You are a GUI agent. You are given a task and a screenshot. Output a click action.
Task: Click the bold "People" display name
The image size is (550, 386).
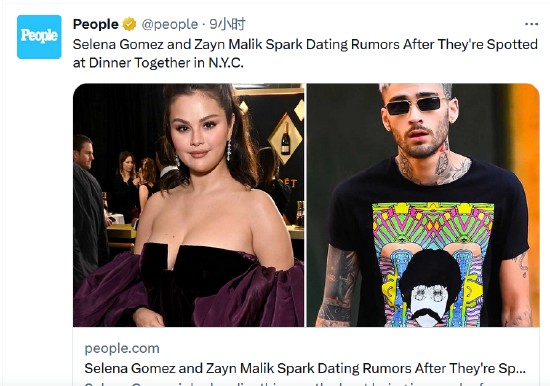pyautogui.click(x=95, y=24)
